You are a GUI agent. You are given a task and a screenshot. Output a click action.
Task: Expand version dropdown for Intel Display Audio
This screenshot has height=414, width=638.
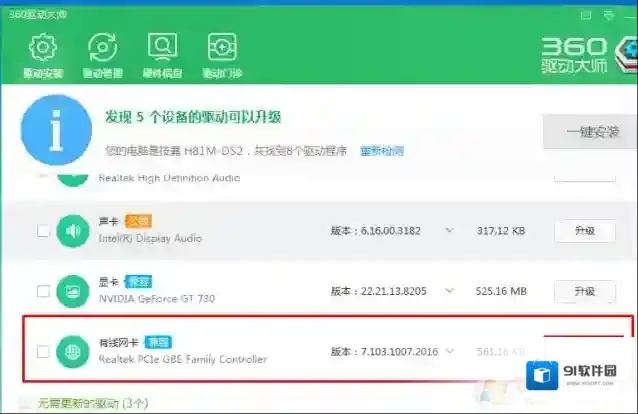[x=450, y=231]
